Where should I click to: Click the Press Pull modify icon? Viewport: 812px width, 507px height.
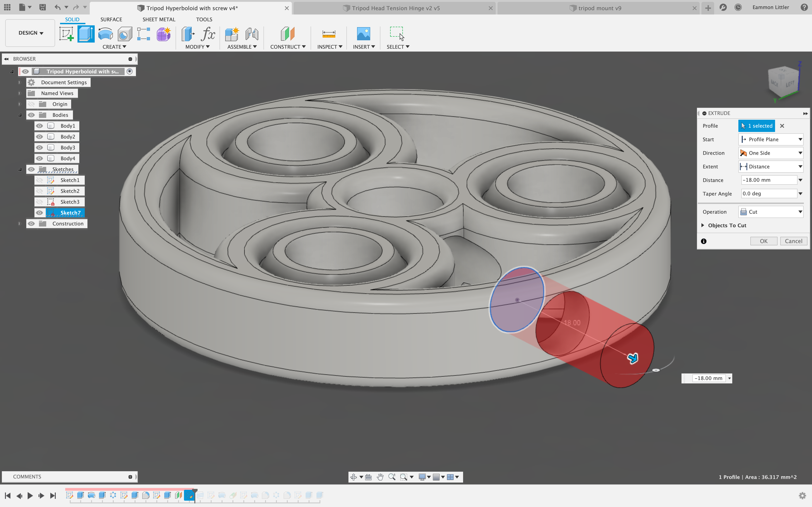pos(188,33)
